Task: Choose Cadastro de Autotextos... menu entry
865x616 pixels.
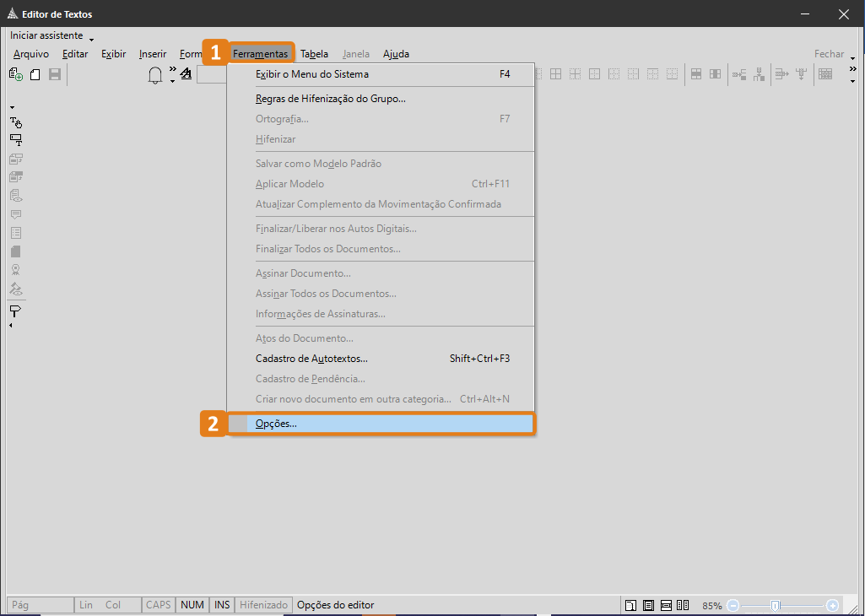Action: 311,359
